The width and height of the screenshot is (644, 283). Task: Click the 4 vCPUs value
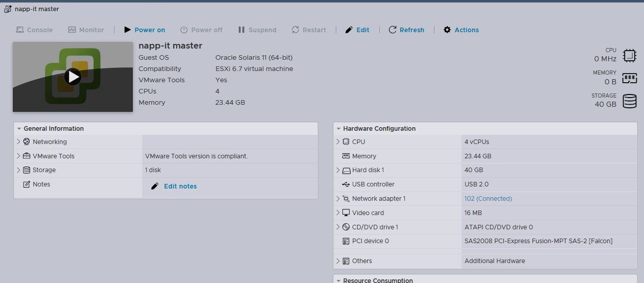click(477, 142)
